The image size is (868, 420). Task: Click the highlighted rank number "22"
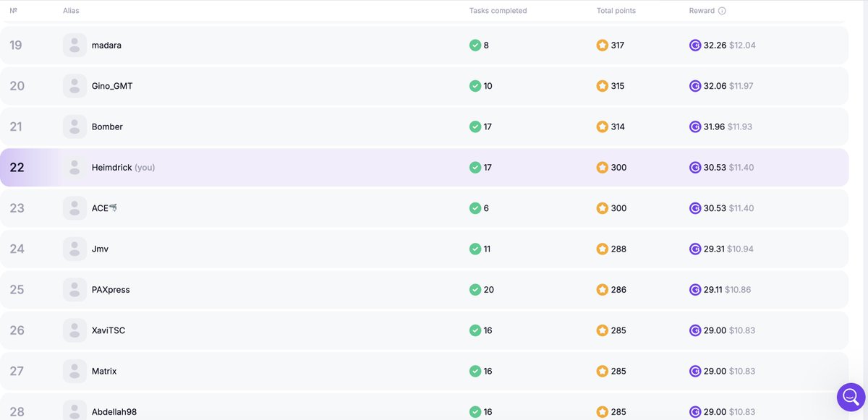point(17,167)
